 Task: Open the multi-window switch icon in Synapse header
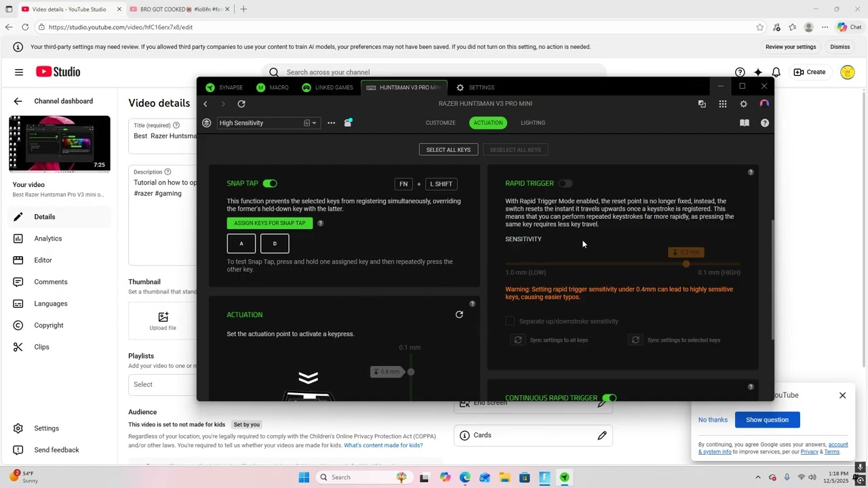coord(702,104)
